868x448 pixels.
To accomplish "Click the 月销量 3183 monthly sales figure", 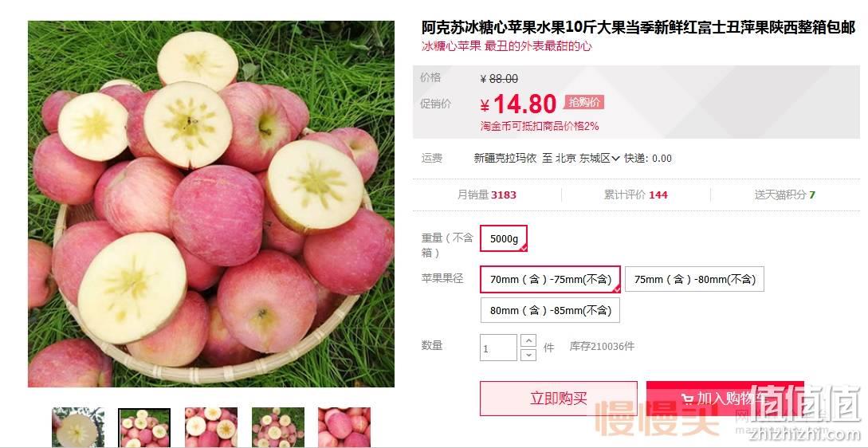I will 486,195.
